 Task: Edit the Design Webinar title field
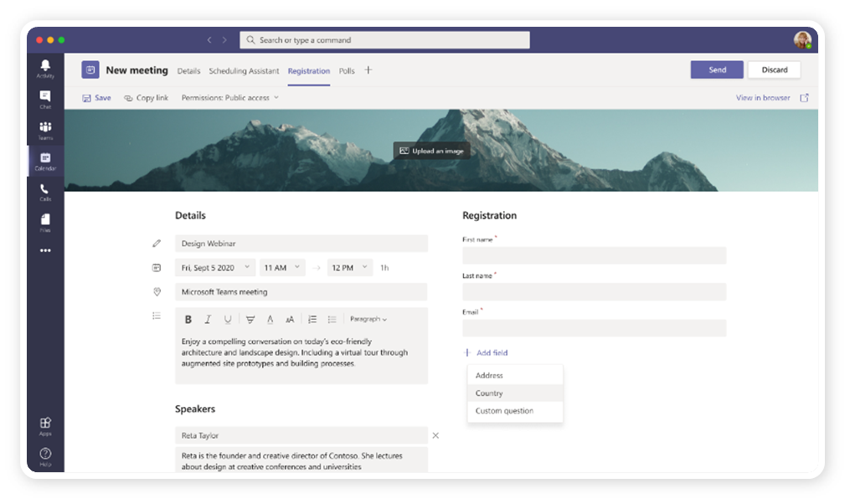(301, 244)
